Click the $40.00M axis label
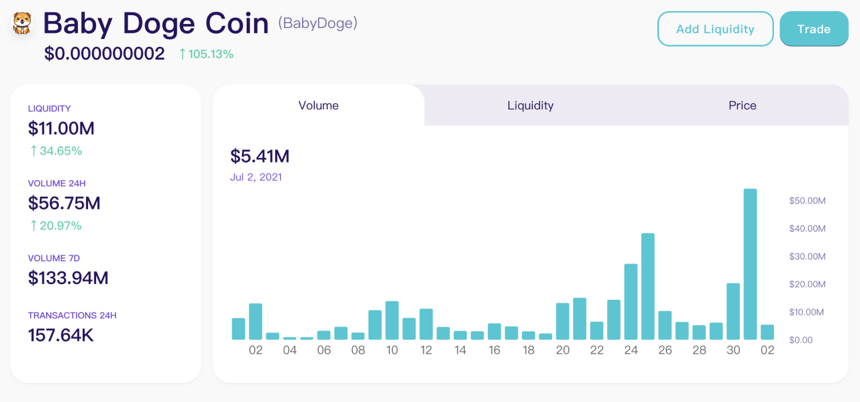860x402 pixels. [807, 229]
